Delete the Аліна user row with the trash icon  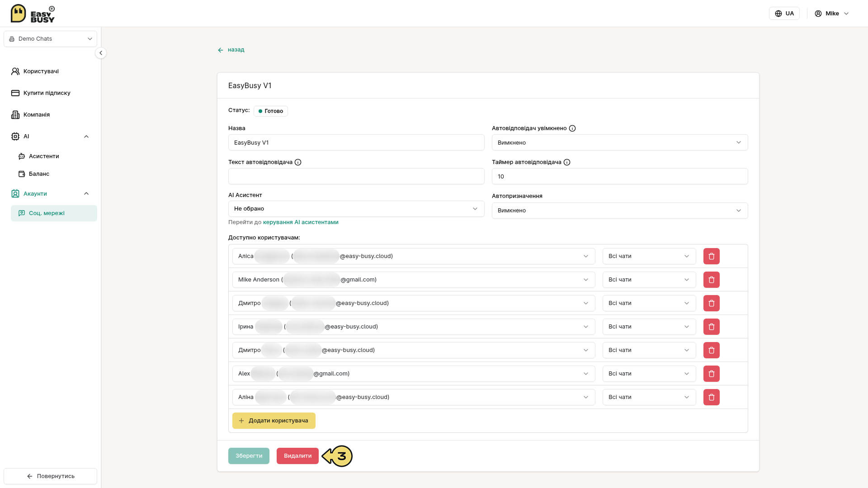tap(711, 397)
